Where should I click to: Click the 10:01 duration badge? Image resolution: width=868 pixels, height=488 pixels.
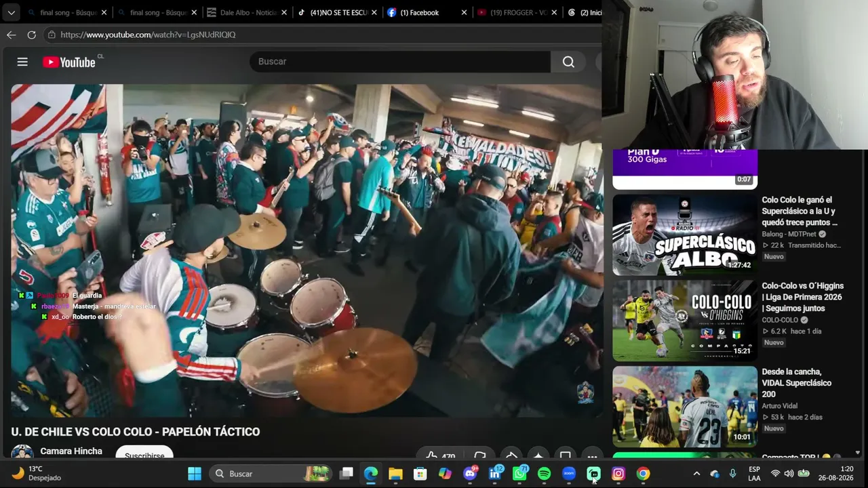coord(742,437)
